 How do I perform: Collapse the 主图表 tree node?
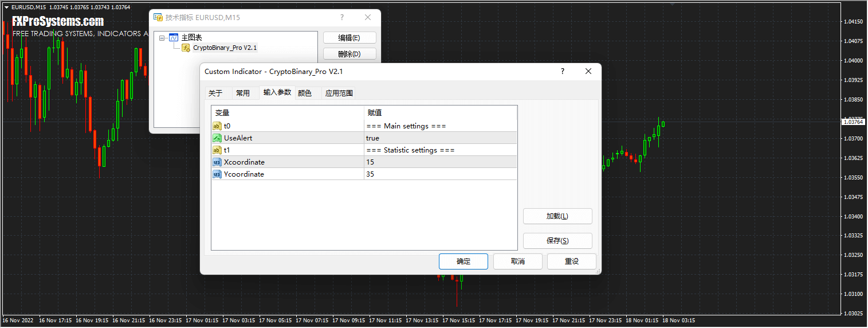tap(163, 38)
